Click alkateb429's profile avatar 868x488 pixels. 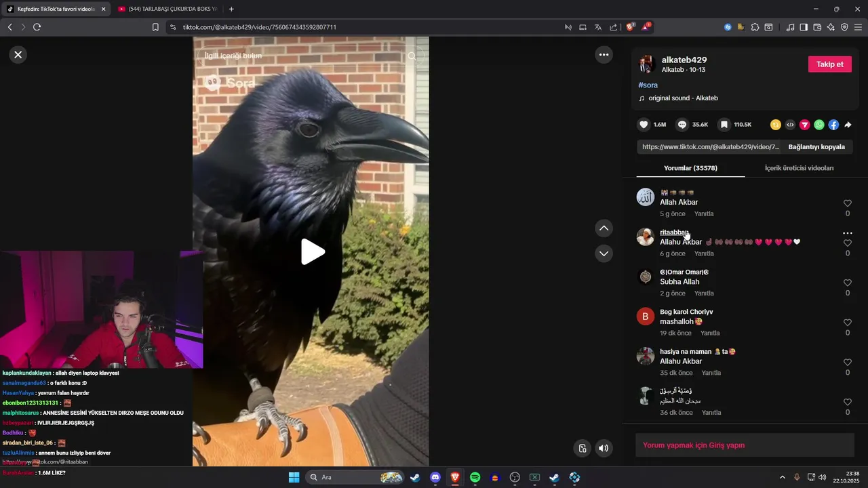click(646, 64)
